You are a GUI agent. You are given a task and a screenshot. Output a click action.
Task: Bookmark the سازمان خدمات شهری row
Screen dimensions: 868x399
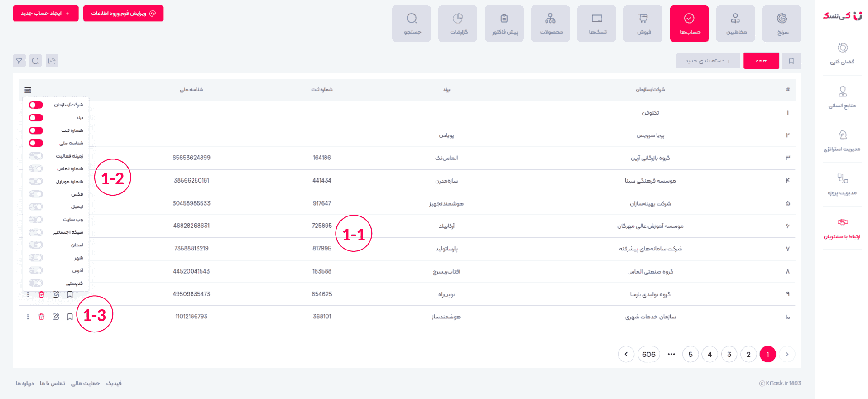click(70, 317)
